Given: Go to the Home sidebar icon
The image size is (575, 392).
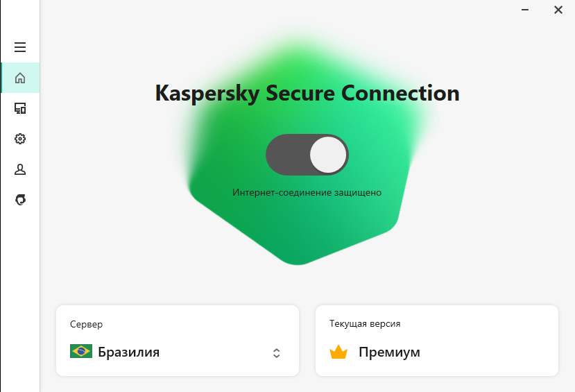Looking at the screenshot, I should pyautogui.click(x=20, y=78).
